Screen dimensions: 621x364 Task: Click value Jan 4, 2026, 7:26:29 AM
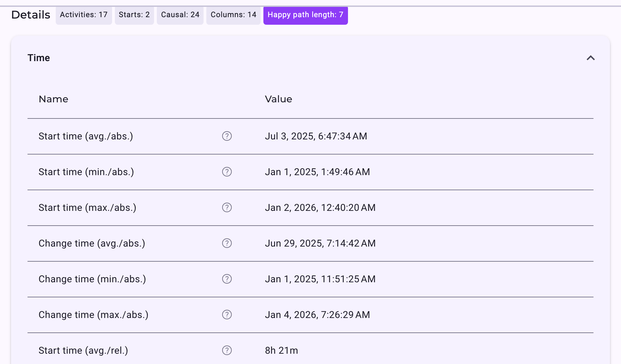[317, 315]
